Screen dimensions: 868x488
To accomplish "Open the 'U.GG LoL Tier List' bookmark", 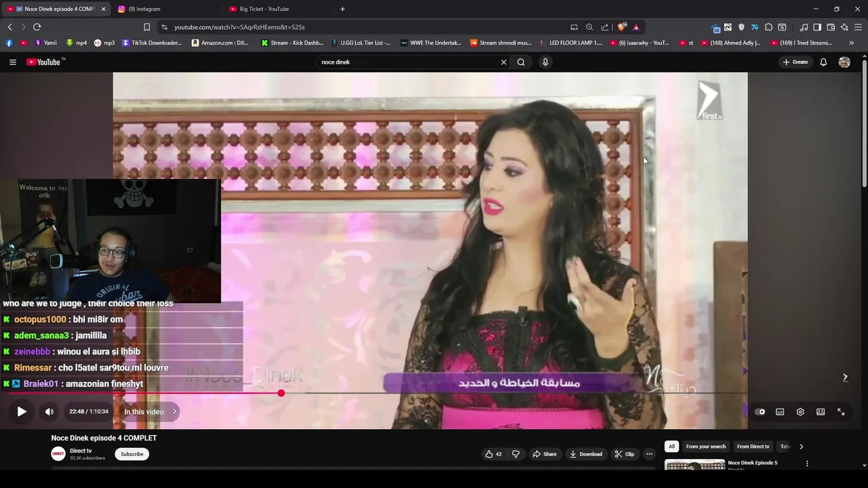I will point(361,43).
